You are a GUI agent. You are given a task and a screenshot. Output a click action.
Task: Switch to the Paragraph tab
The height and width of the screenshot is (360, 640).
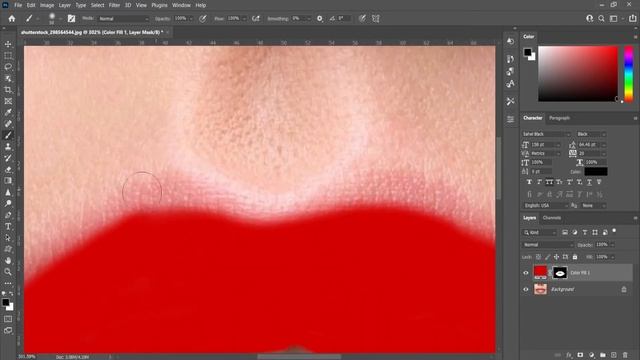click(x=559, y=118)
